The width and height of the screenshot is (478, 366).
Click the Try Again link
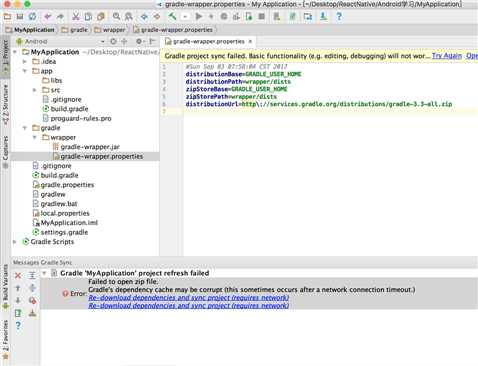pyautogui.click(x=447, y=56)
